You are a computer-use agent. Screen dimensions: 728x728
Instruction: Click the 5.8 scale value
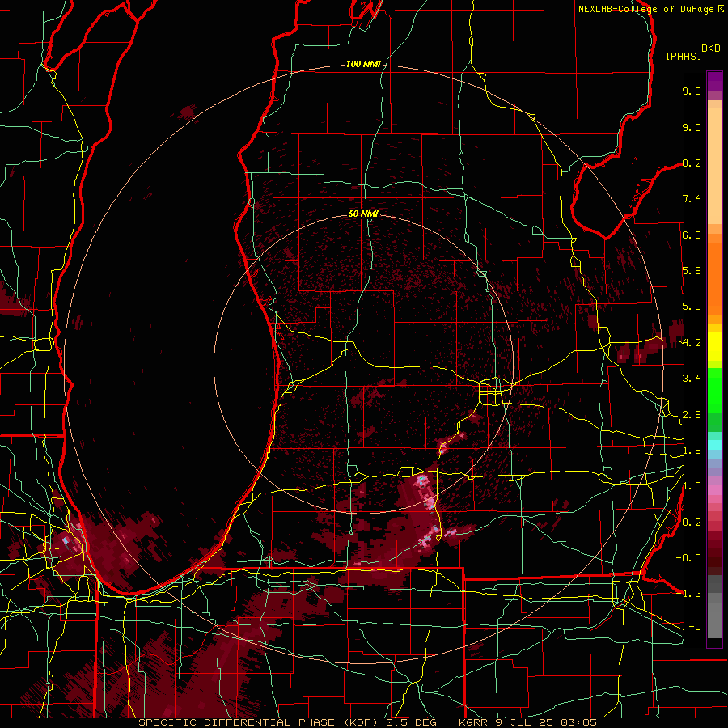pos(692,271)
